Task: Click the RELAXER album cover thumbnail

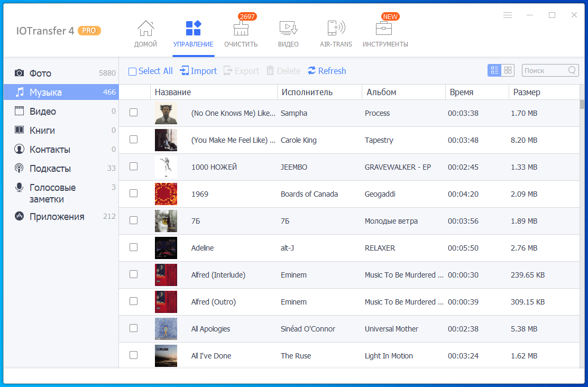Action: tap(166, 248)
